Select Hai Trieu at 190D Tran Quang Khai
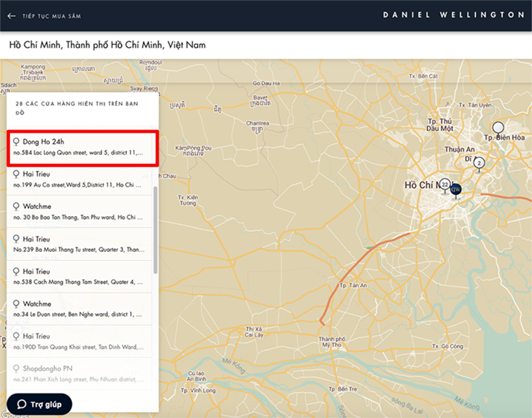532x418 pixels. [x=79, y=341]
